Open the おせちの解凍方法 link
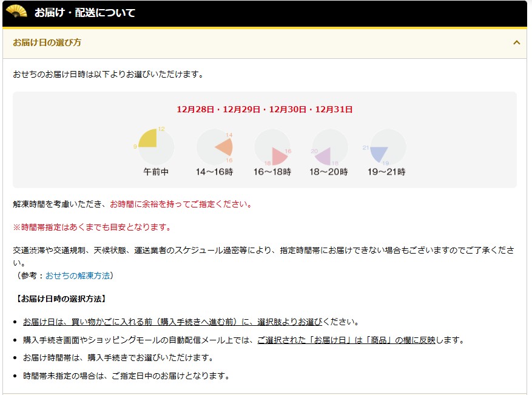This screenshot has height=395, width=532. point(78,275)
